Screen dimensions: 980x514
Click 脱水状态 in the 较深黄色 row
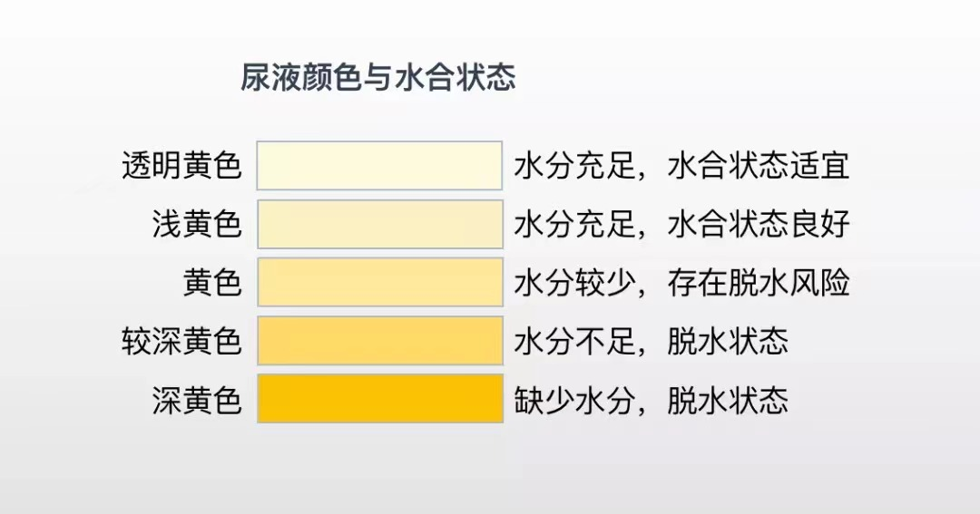[728, 342]
